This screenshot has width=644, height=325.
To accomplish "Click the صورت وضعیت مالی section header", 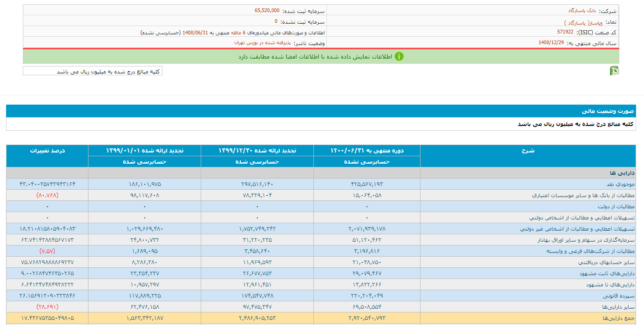I will coord(607,112).
